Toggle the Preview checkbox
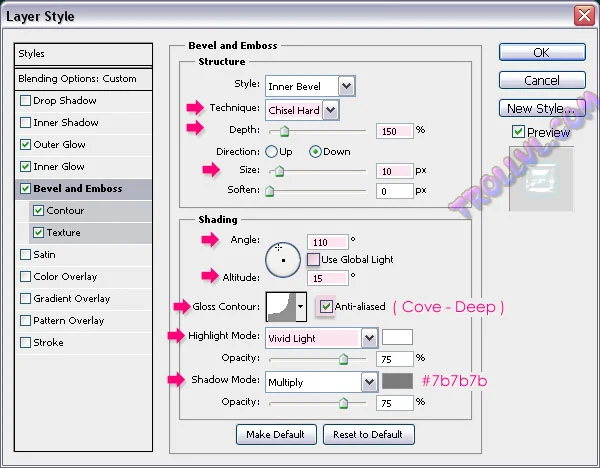The image size is (600, 468). click(x=518, y=132)
